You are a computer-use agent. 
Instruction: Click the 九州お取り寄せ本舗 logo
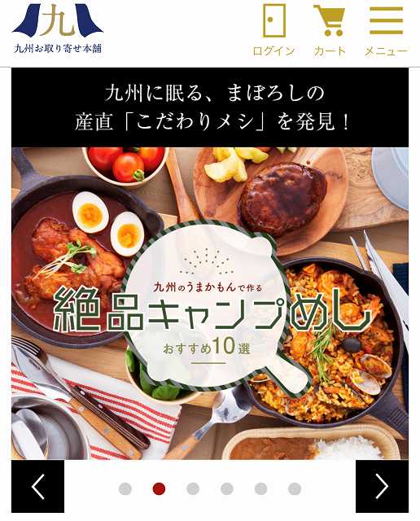pyautogui.click(x=58, y=28)
